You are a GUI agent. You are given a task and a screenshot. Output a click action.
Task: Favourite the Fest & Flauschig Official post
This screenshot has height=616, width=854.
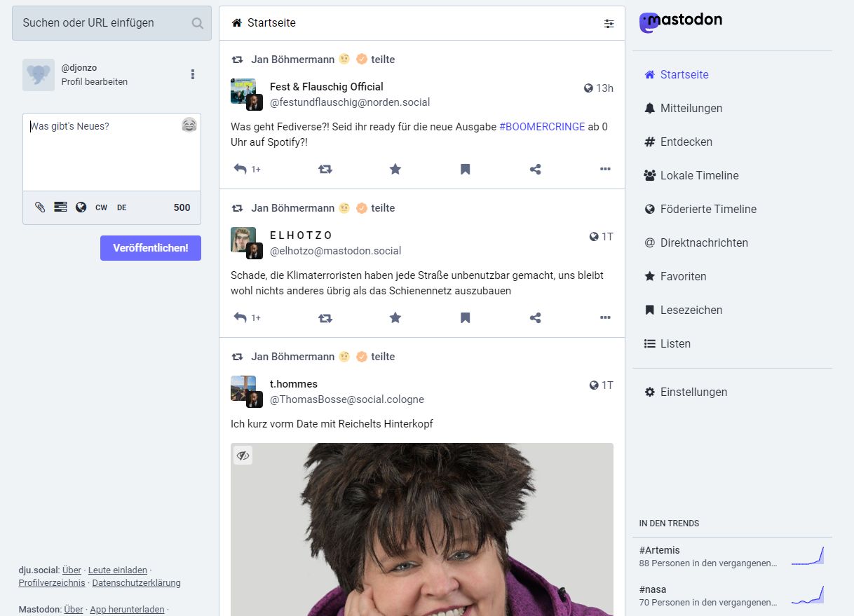pos(395,169)
